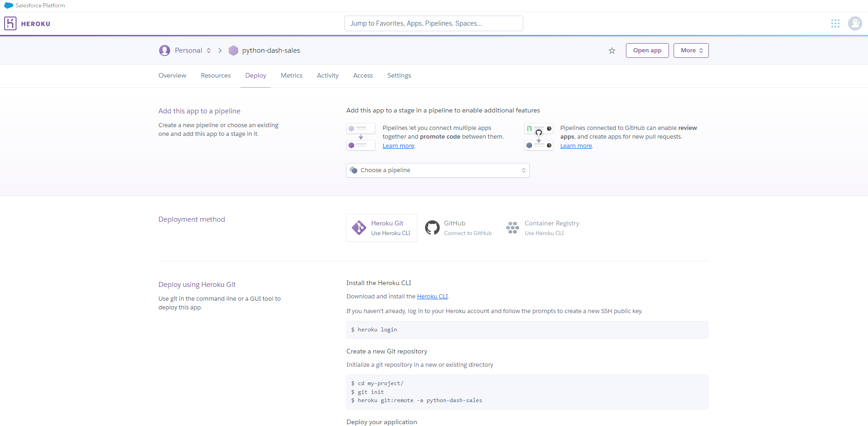Click the python-dash-sales app name
This screenshot has height=426, width=868.
[x=271, y=50]
